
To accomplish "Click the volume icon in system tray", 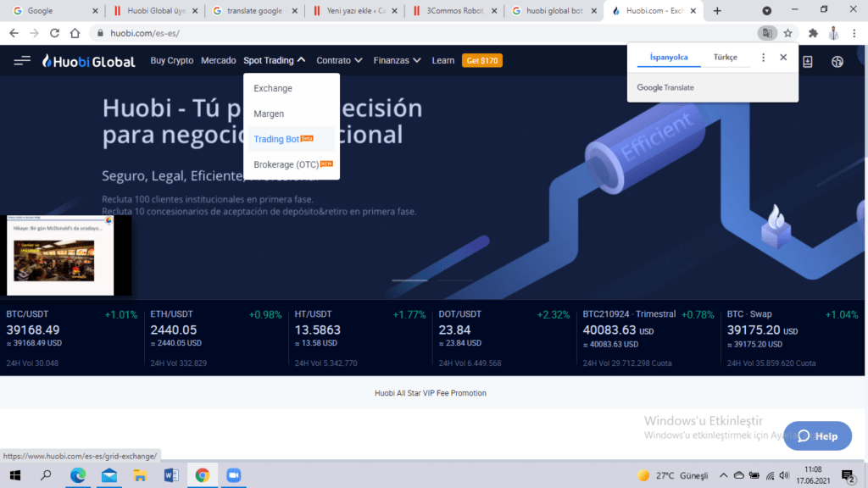I will pos(784,475).
